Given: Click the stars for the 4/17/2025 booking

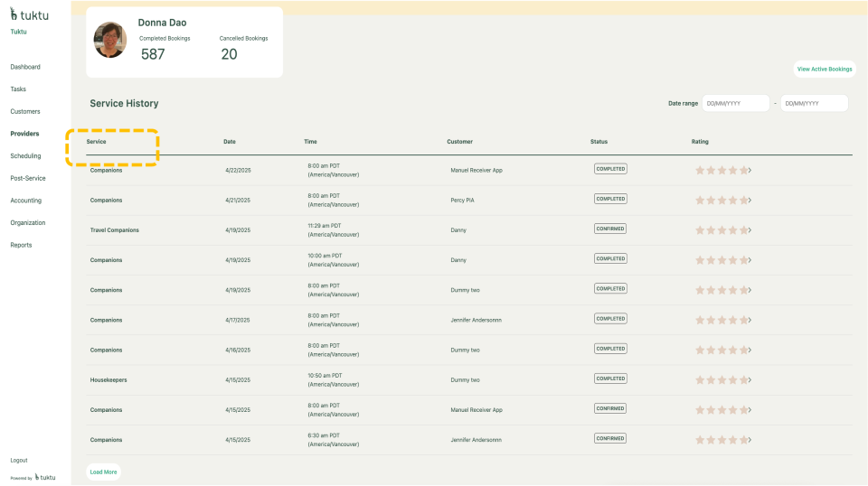Looking at the screenshot, I should click(x=721, y=320).
